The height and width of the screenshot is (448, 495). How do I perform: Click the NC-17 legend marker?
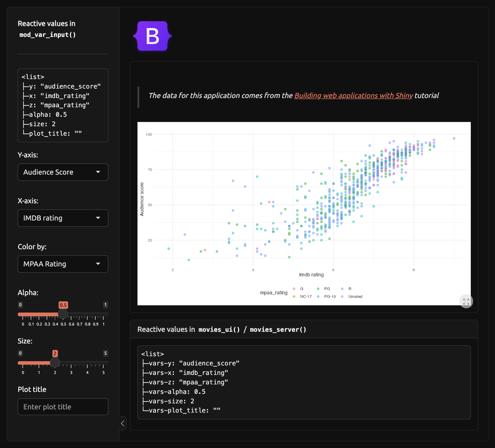[294, 297]
